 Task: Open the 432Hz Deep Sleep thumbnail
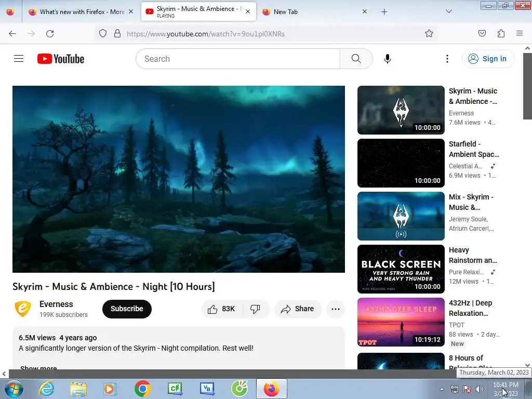[401, 322]
